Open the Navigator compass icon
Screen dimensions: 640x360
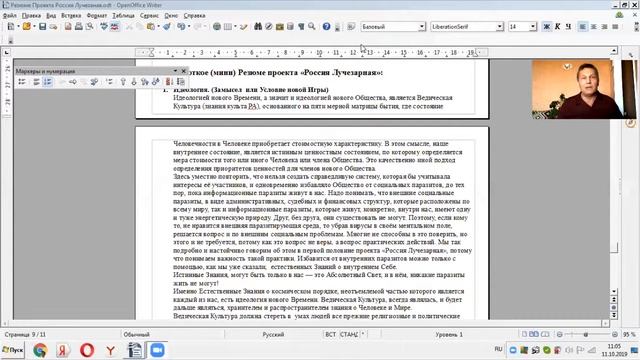[x=269, y=27]
